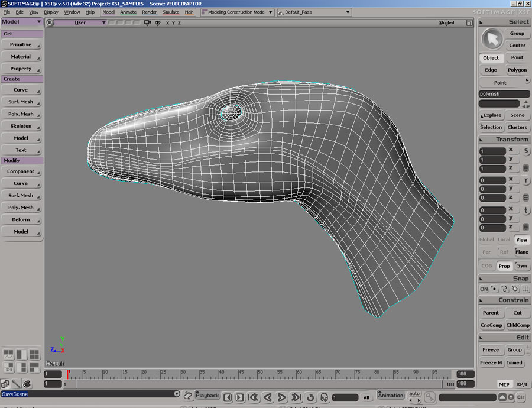The width and height of the screenshot is (532, 408).
Task: Enable Plane transform mode
Action: pos(521,252)
